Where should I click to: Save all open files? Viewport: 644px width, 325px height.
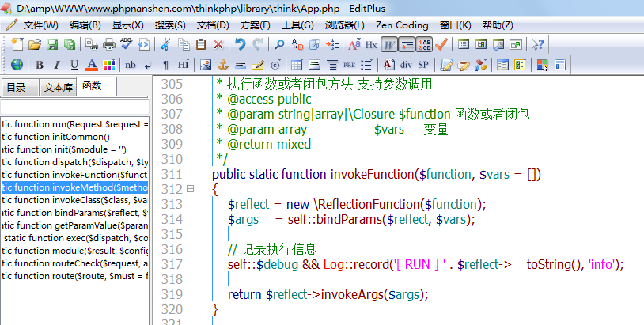pos(70,44)
